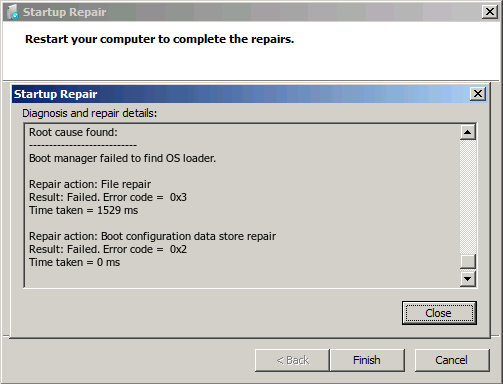The height and width of the screenshot is (384, 503).
Task: Click the grayed-out Back button
Action: [292, 360]
